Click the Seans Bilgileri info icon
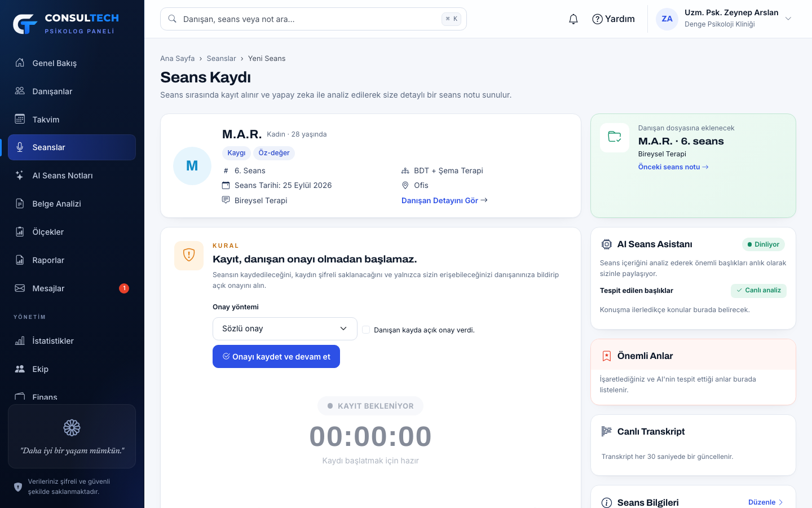Image resolution: width=812 pixels, height=508 pixels. point(607,503)
